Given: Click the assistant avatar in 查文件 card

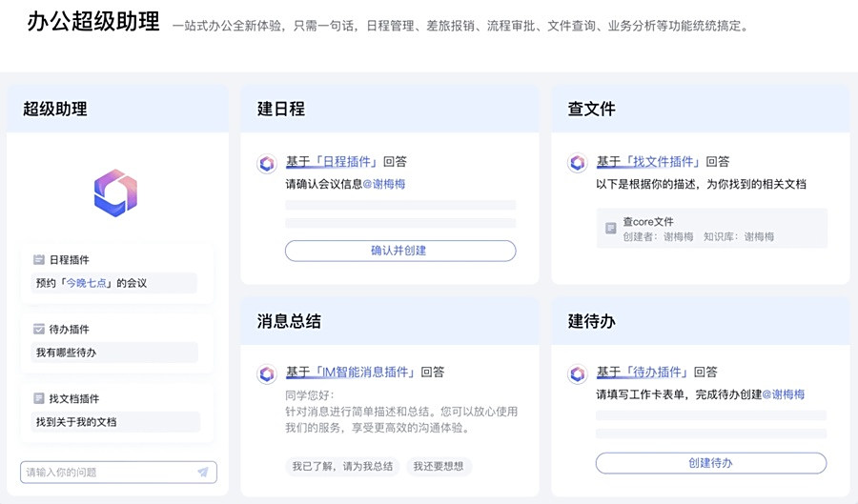Looking at the screenshot, I should 577,163.
